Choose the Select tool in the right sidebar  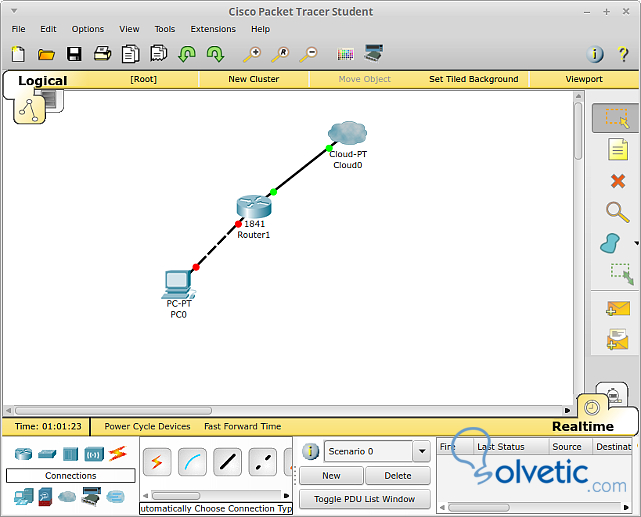pos(616,118)
